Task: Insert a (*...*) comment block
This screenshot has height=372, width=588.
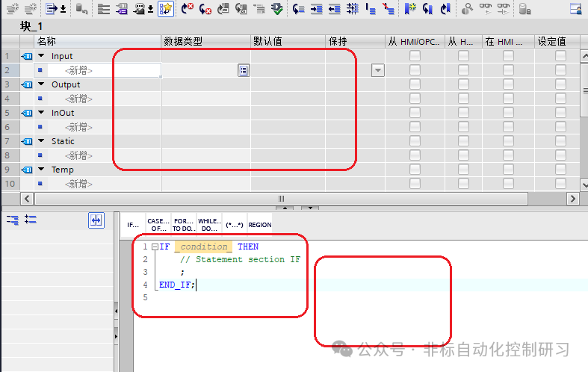Action: point(235,225)
